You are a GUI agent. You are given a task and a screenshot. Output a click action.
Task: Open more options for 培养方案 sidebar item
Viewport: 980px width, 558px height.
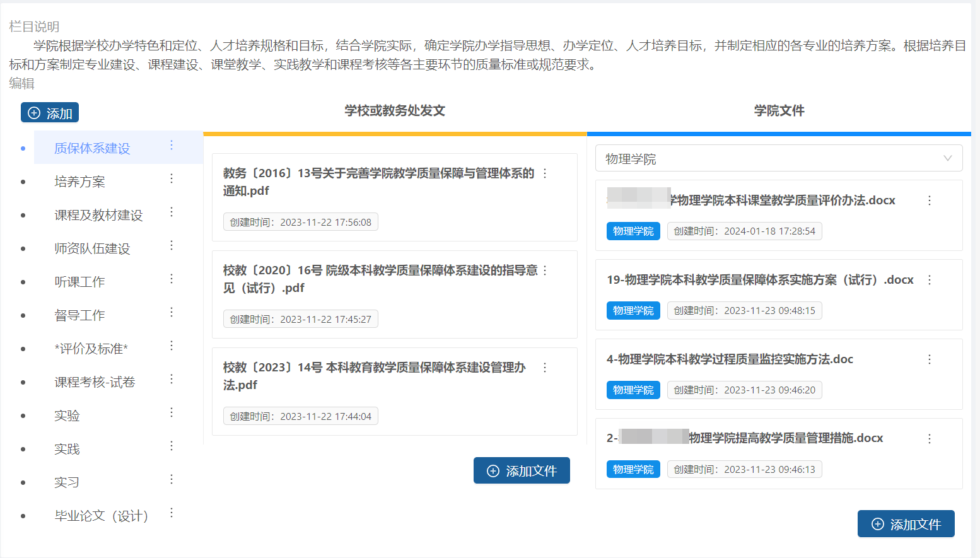[172, 179]
